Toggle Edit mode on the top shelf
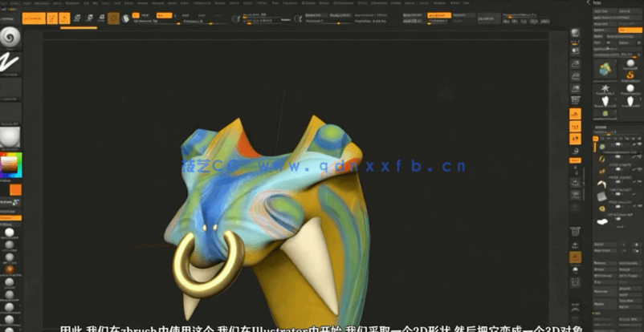This screenshot has width=644, height=332. (x=52, y=18)
